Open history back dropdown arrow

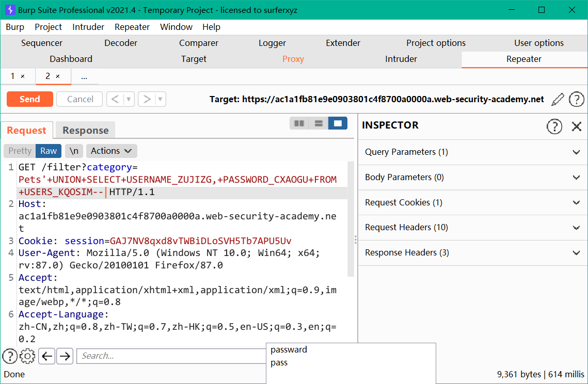click(129, 100)
